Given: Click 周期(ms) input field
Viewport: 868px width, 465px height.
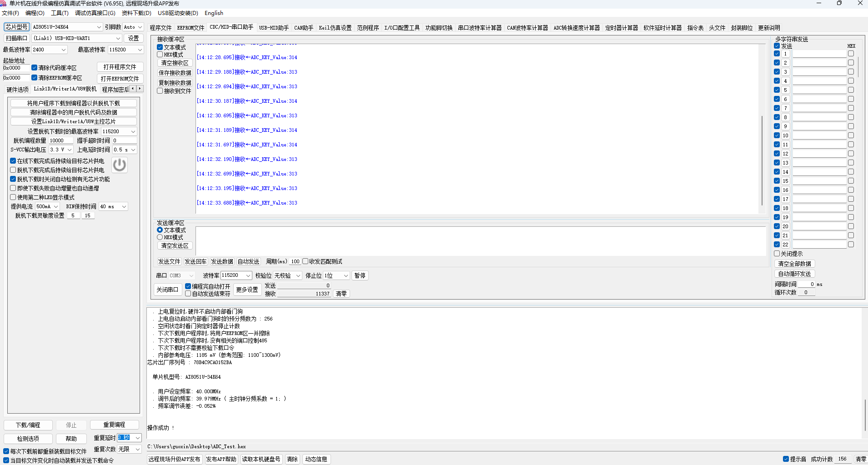Looking at the screenshot, I should point(295,261).
